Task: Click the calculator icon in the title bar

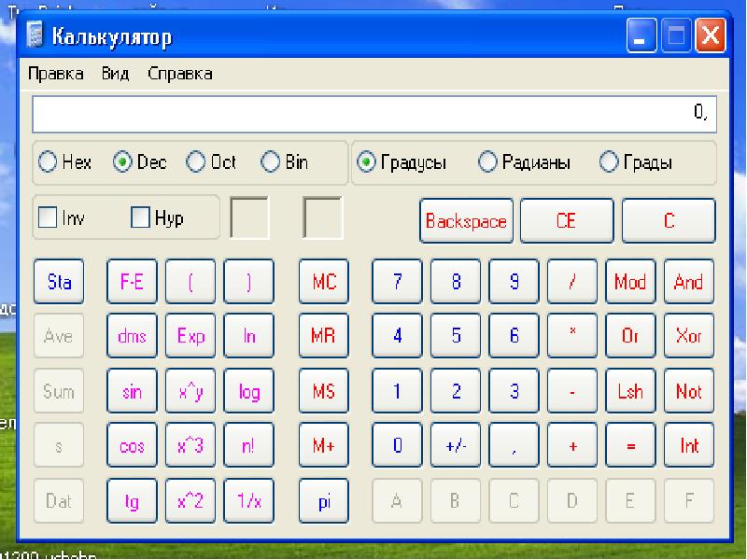Action: [x=36, y=37]
